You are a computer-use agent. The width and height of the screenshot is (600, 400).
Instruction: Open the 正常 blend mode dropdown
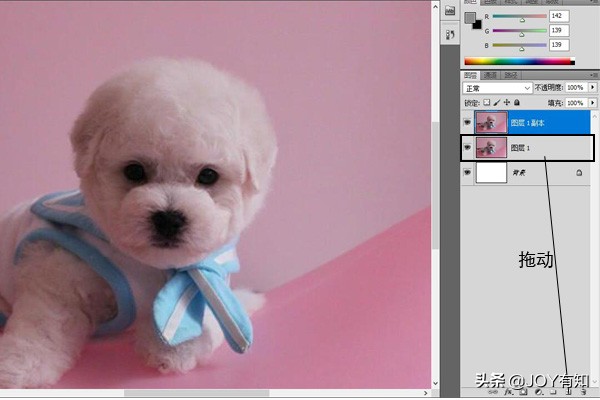click(x=497, y=88)
